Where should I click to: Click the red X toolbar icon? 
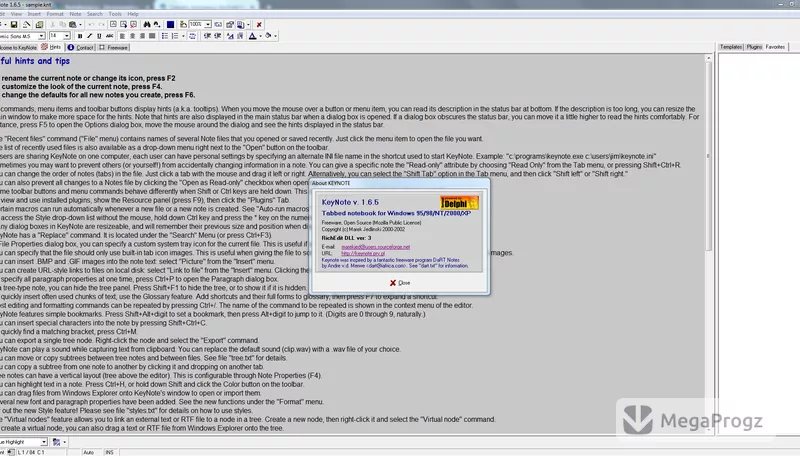[x=259, y=24]
